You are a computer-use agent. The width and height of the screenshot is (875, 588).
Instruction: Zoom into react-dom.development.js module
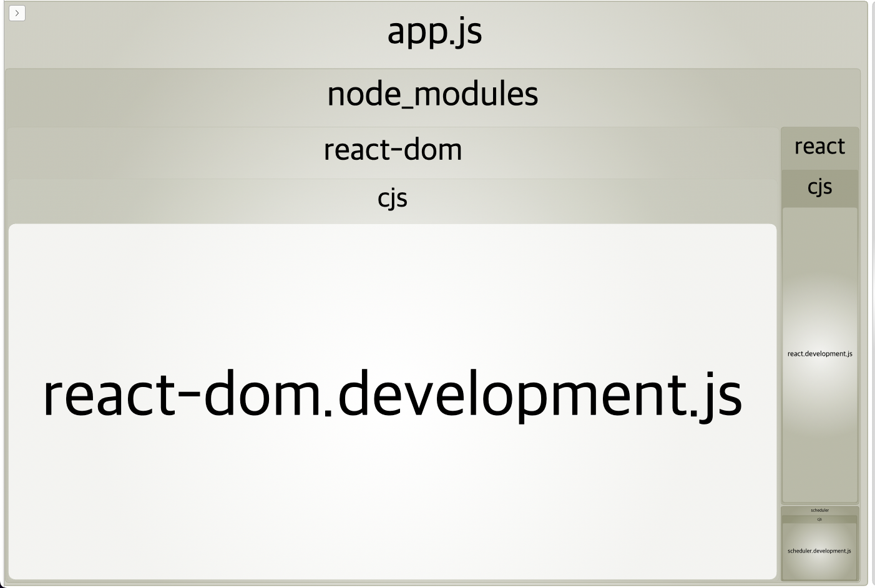[393, 401]
